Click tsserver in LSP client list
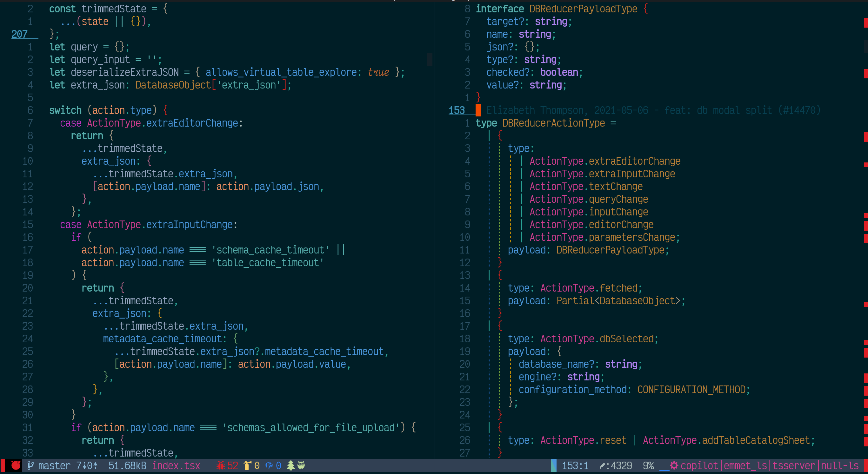This screenshot has height=474, width=868. coord(794,465)
